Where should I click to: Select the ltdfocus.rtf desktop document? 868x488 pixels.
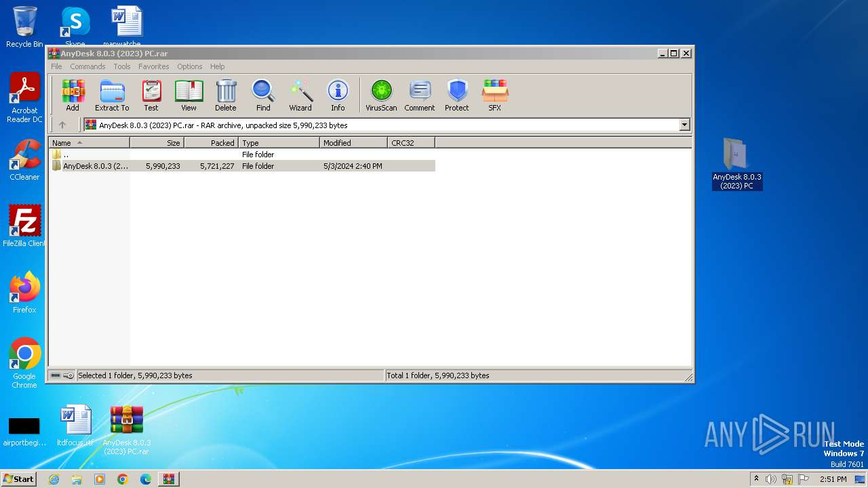pyautogui.click(x=75, y=426)
